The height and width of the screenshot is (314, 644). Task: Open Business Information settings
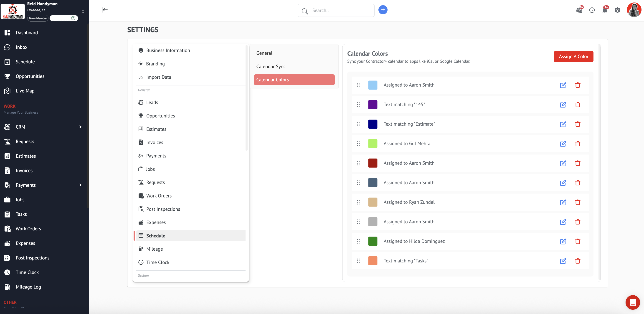tap(168, 50)
